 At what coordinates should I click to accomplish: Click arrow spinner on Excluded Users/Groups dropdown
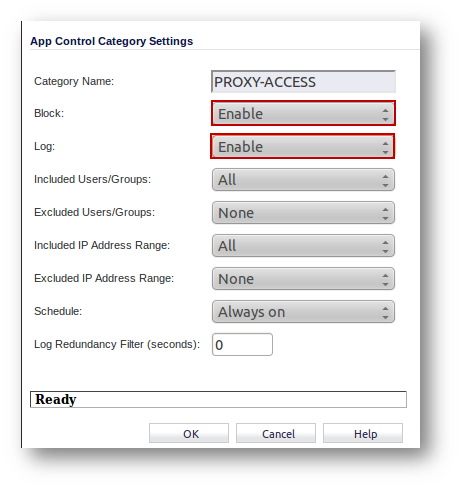(x=385, y=213)
